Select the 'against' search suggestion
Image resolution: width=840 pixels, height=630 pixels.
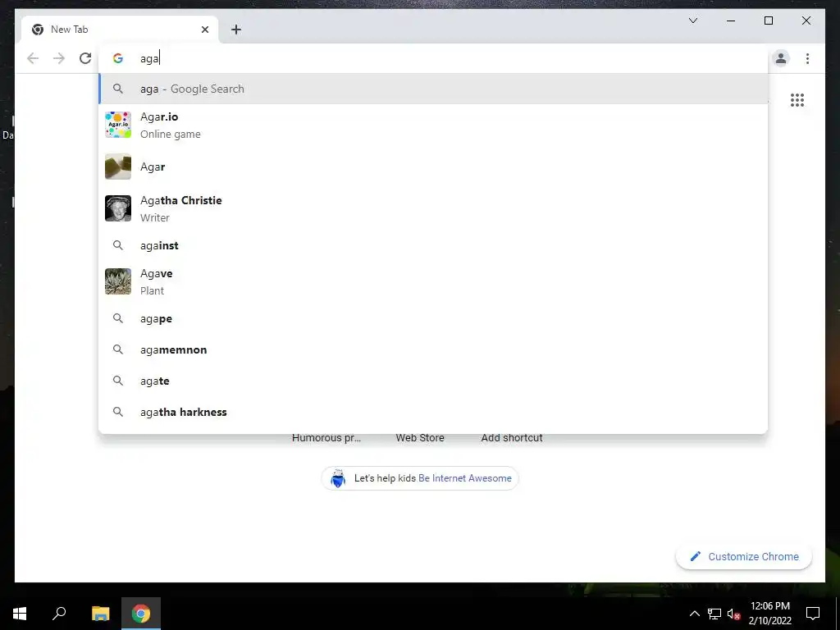[433, 245]
